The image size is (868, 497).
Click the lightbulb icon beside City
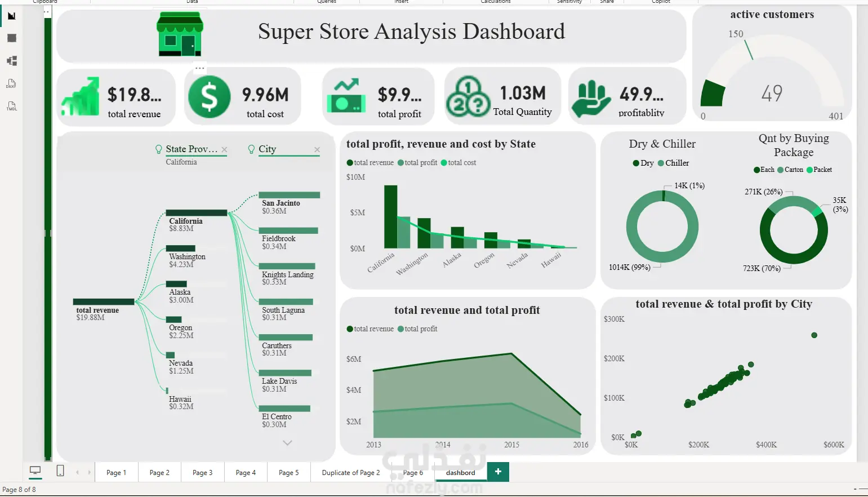point(252,149)
